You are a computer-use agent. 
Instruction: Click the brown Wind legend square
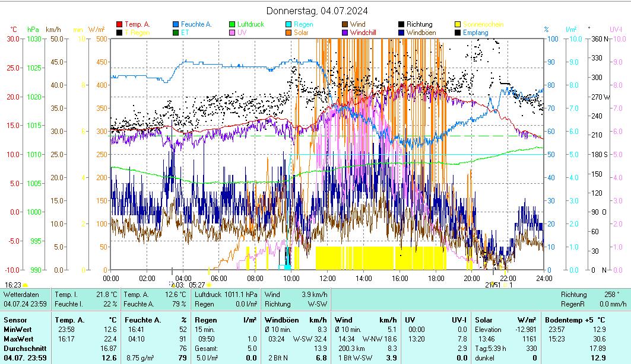pos(345,25)
